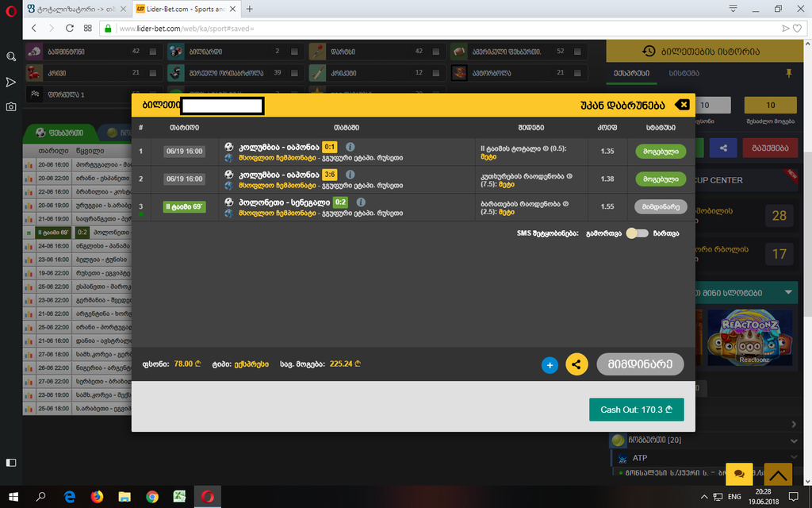Viewport: 812px width, 508px height.
Task: Click the კრიკეტი cricket bat icon
Action: click(x=317, y=73)
